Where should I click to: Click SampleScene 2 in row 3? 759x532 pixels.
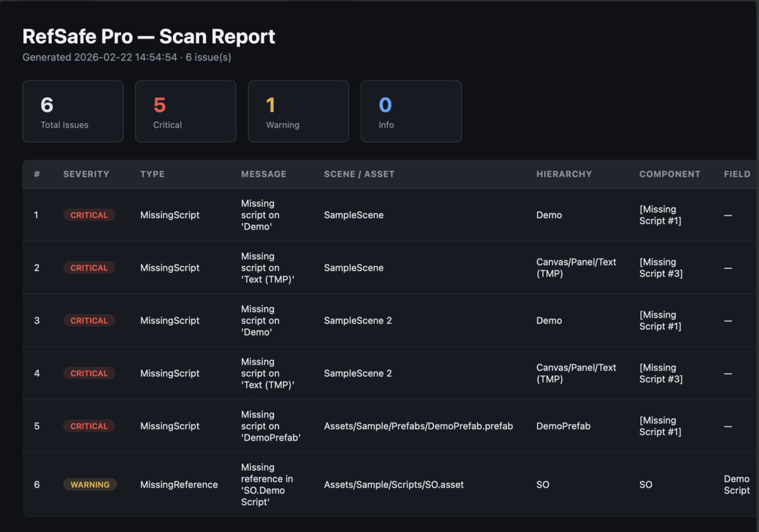click(x=358, y=321)
